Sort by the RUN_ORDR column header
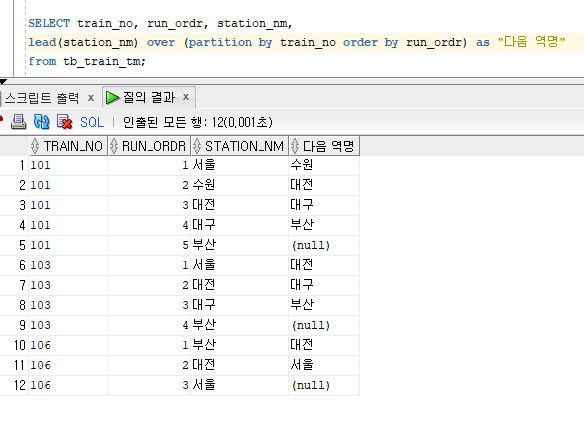 (x=149, y=146)
